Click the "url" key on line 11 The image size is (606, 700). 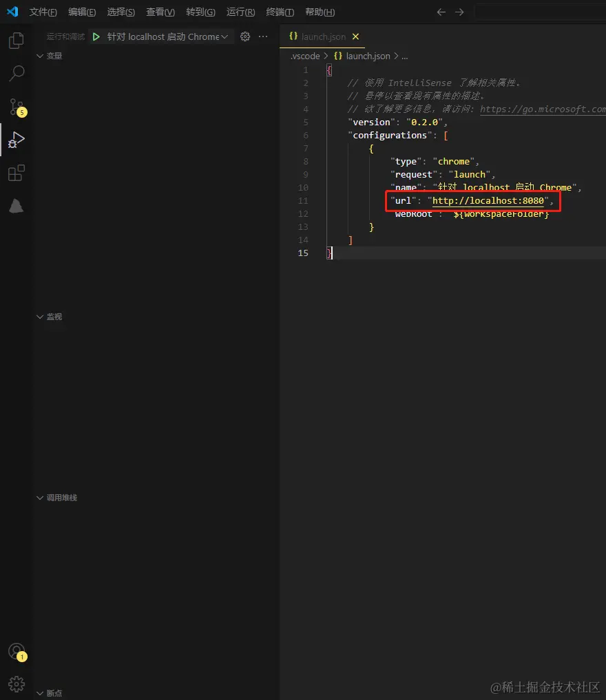pos(403,201)
